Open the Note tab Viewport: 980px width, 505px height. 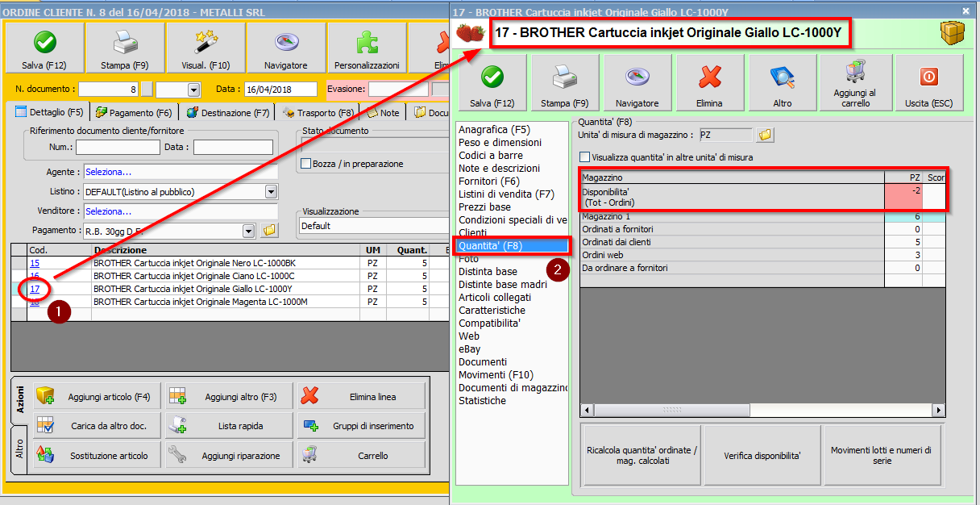(384, 113)
